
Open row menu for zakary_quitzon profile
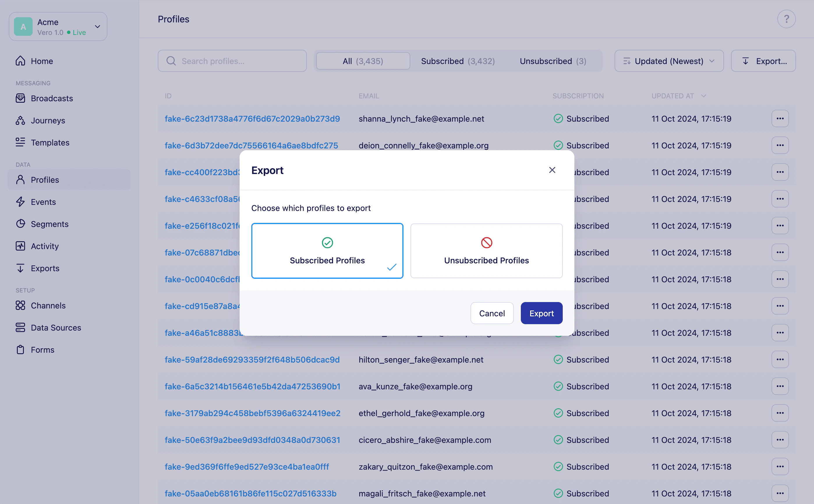pyautogui.click(x=780, y=467)
